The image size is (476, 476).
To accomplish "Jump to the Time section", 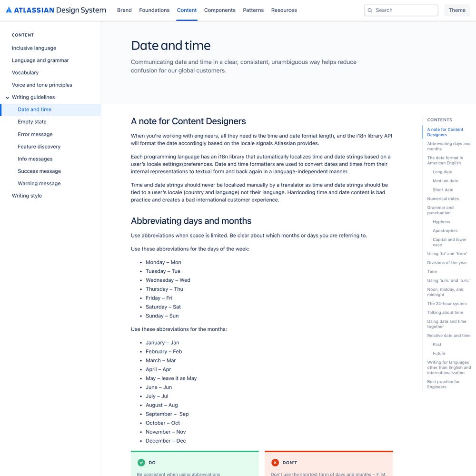I will [x=432, y=272].
